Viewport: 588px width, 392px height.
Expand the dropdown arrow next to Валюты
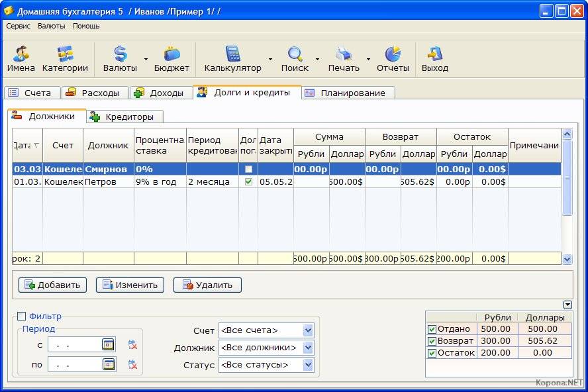click(x=146, y=60)
